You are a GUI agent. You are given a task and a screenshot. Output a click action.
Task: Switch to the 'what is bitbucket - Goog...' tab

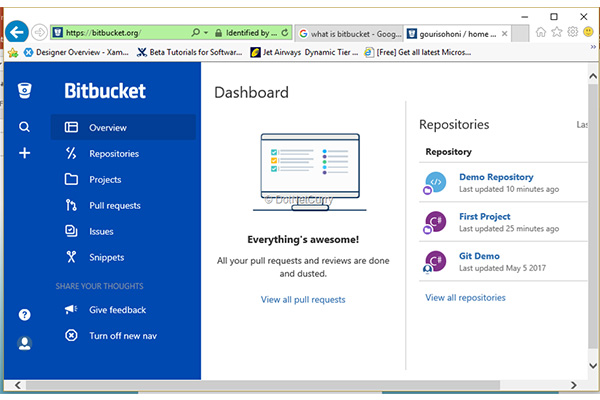(349, 34)
